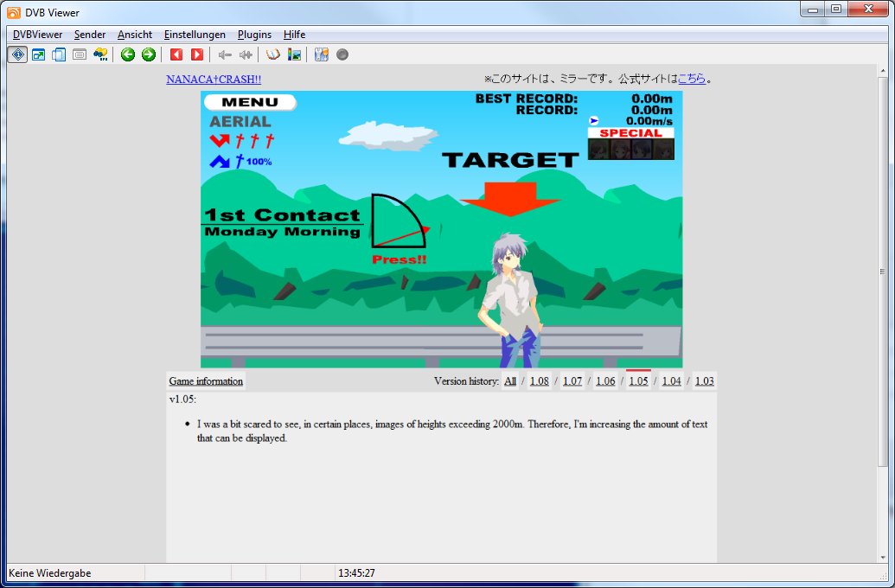This screenshot has width=895, height=588.
Task: Click the green forward arrow toolbar icon
Action: (149, 54)
